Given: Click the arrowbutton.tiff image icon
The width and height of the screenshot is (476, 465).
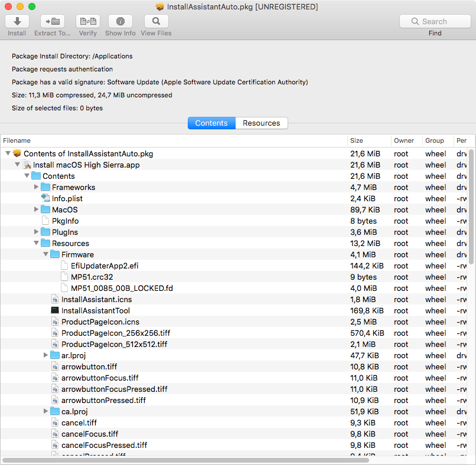Looking at the screenshot, I should [55, 366].
